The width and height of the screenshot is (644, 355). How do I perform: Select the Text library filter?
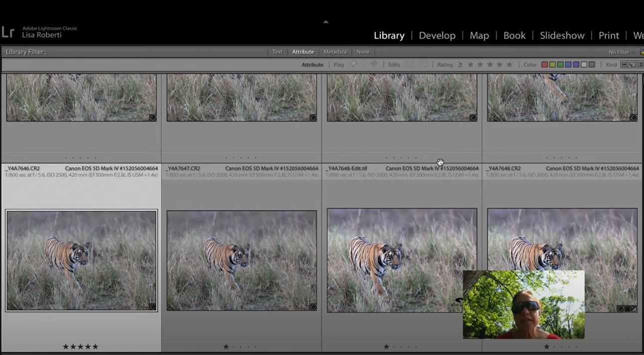(277, 52)
